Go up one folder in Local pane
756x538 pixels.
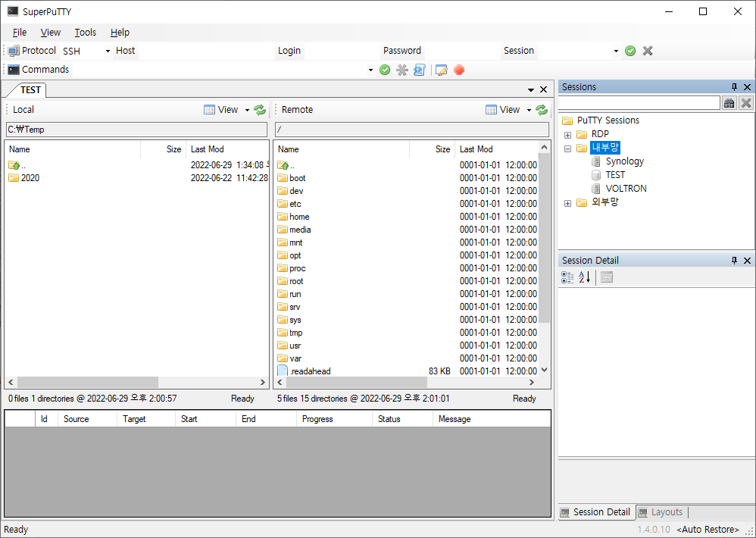(17, 165)
